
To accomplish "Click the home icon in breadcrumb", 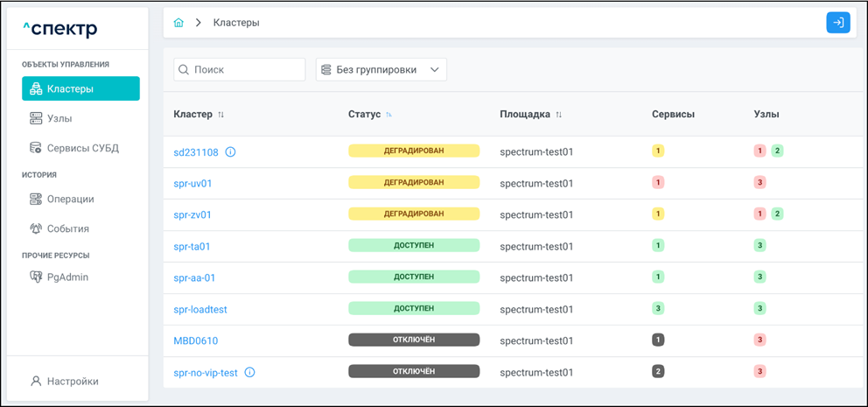I will [178, 23].
